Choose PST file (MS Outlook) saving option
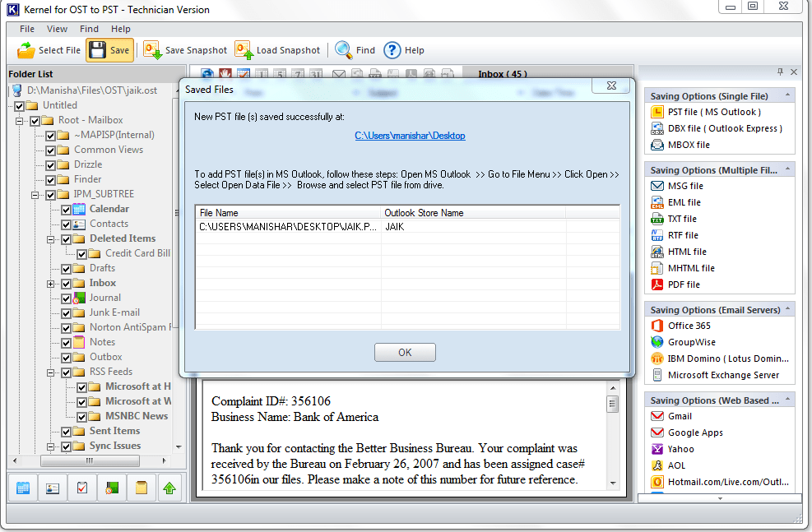Screen dimensions: 812x532 (706, 112)
